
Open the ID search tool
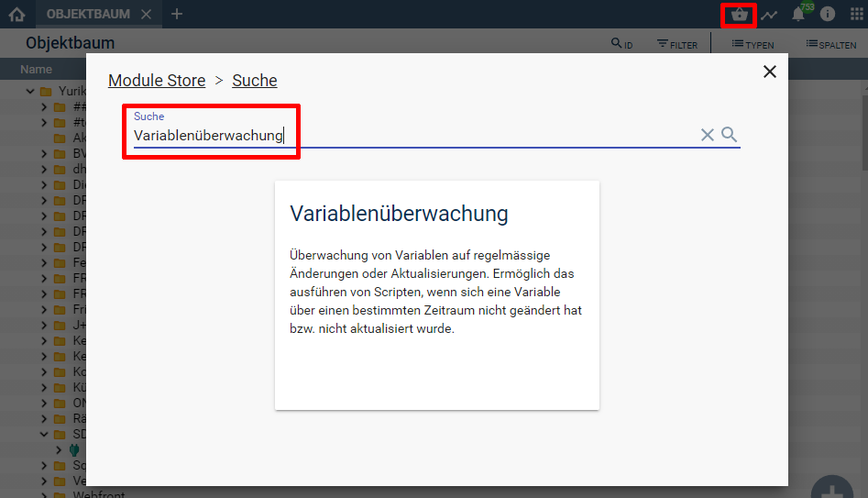(x=621, y=44)
